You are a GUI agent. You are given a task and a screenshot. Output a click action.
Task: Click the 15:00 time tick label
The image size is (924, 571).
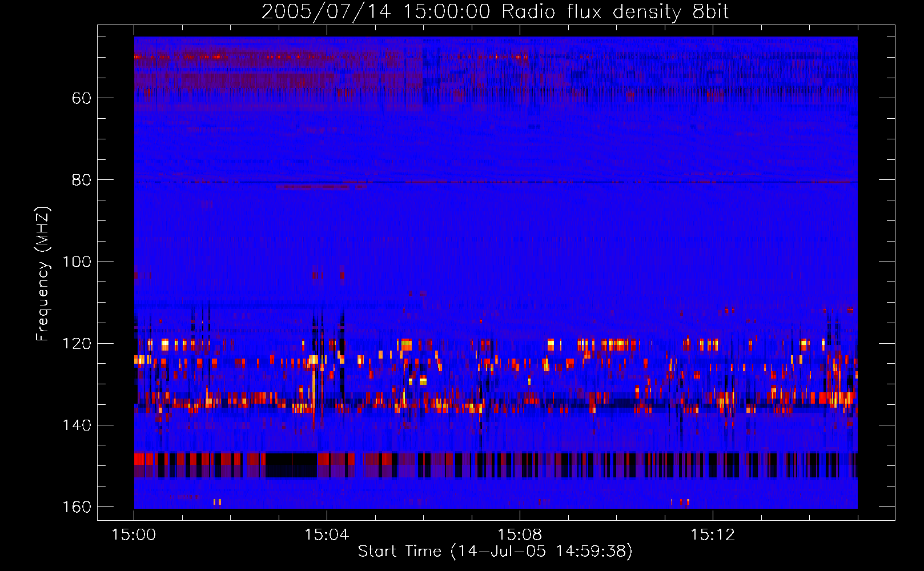point(134,535)
